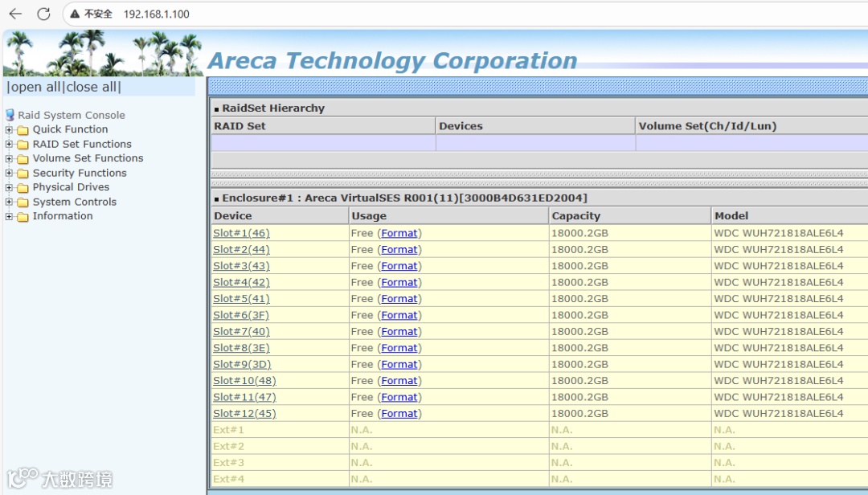The image size is (868, 495).
Task: Expand the System Controls node
Action: pos(9,202)
